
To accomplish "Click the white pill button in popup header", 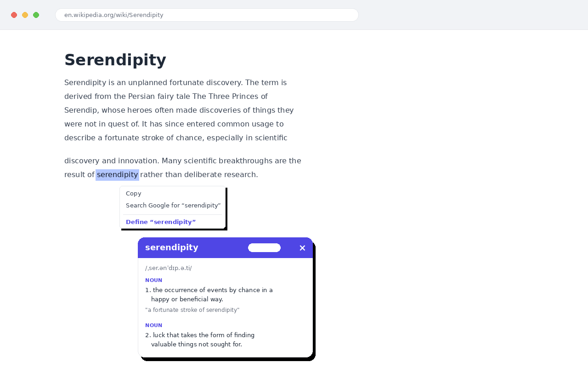I will click(x=264, y=248).
